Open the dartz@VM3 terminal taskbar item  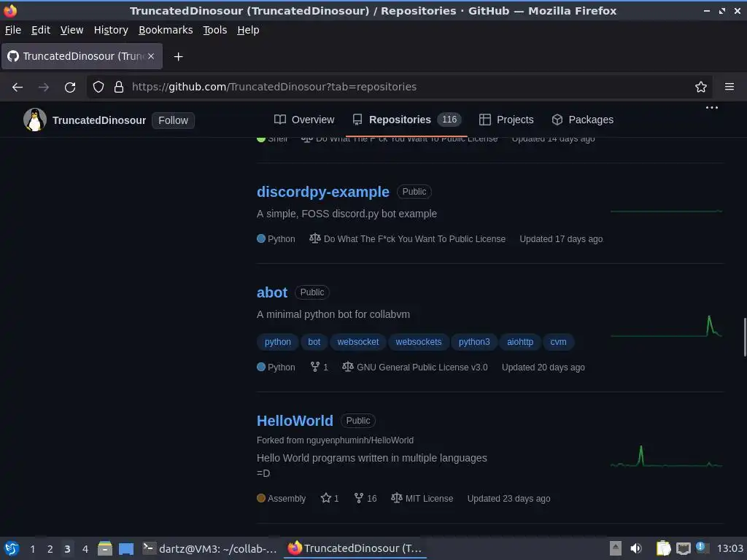point(210,548)
